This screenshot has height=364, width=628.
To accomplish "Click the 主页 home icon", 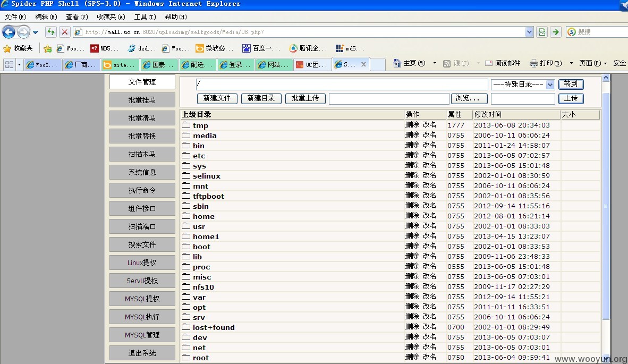I will (x=397, y=63).
